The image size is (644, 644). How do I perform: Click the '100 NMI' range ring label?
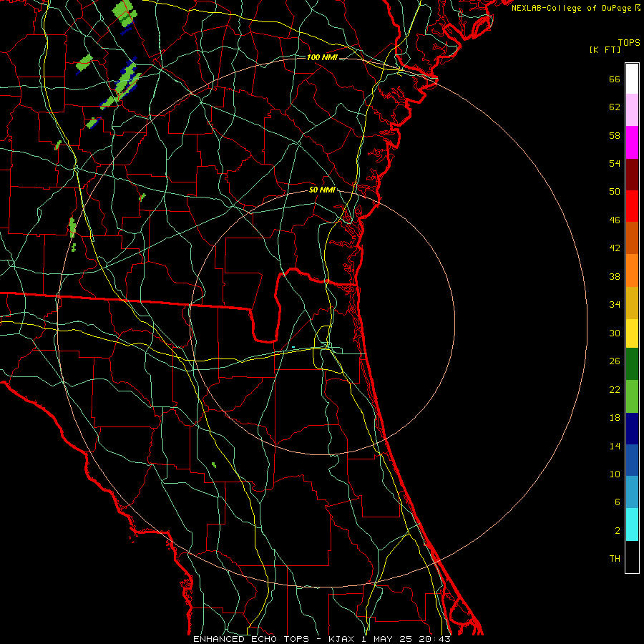322,57
